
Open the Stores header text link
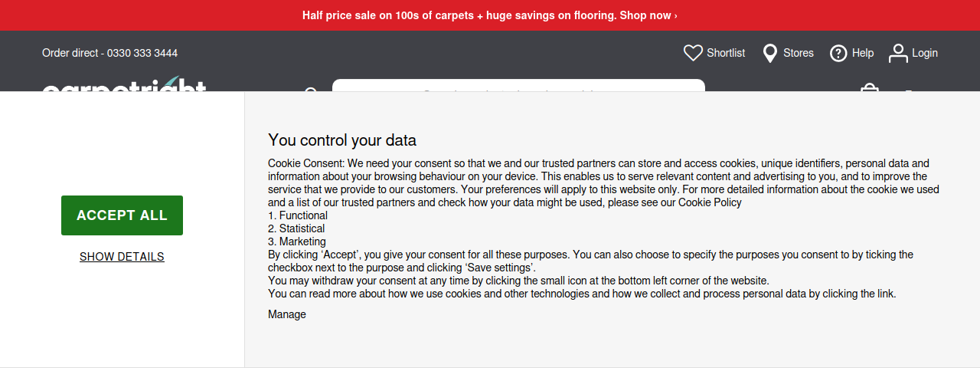coord(799,53)
